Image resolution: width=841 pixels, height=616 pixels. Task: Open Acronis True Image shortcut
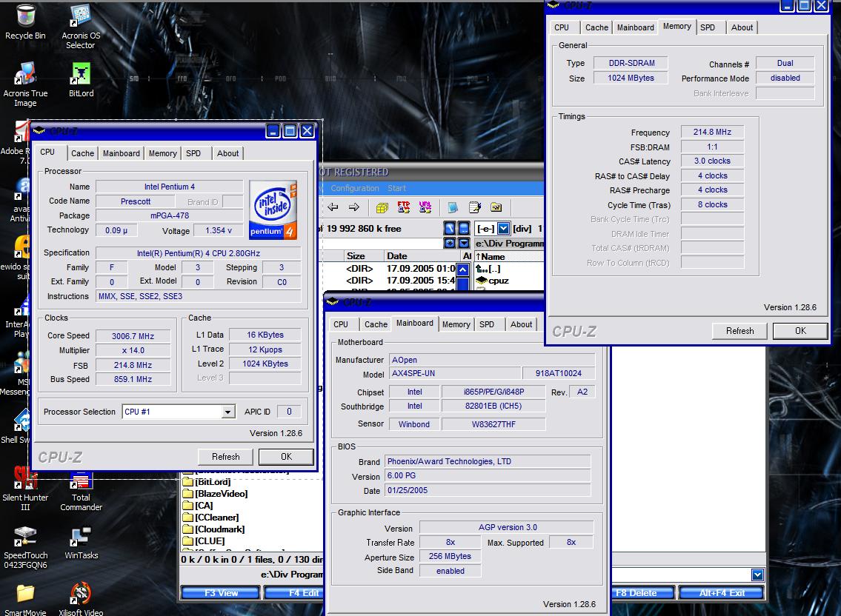click(x=25, y=84)
